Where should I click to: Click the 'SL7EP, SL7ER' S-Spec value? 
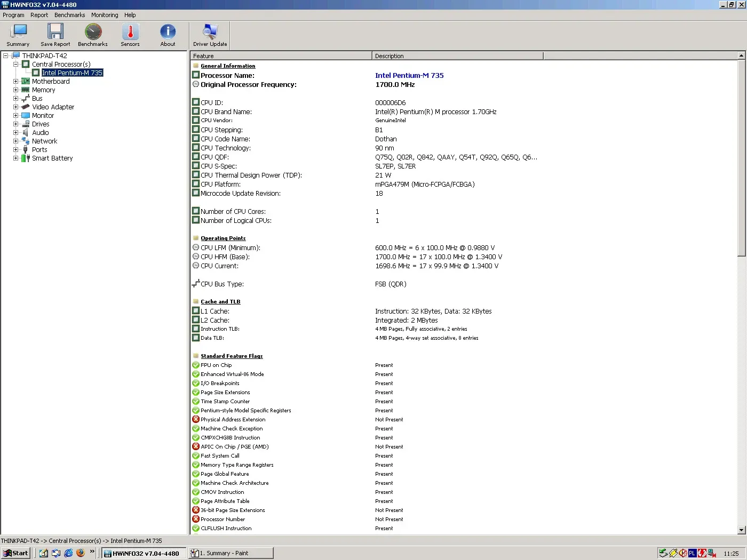click(x=395, y=166)
